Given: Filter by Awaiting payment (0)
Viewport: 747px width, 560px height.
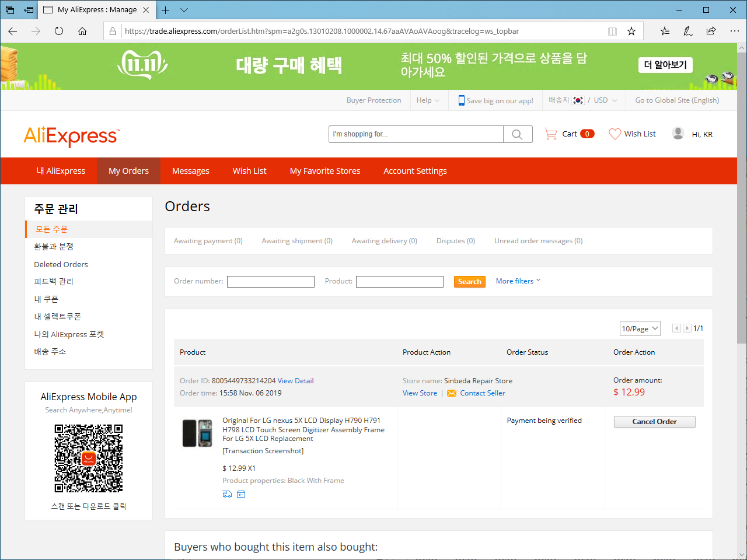Looking at the screenshot, I should pyautogui.click(x=208, y=241).
